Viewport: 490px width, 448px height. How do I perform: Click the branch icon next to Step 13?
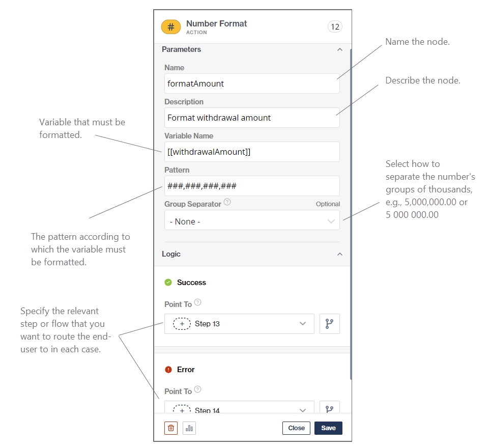(x=329, y=324)
